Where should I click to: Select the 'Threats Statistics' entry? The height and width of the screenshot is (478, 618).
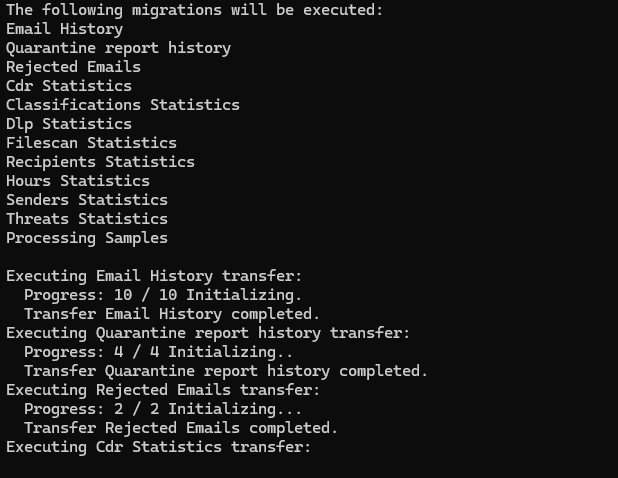pyautogui.click(x=87, y=219)
